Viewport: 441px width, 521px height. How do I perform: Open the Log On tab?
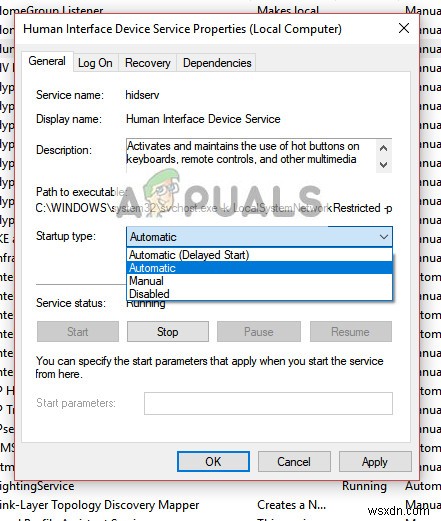(95, 63)
